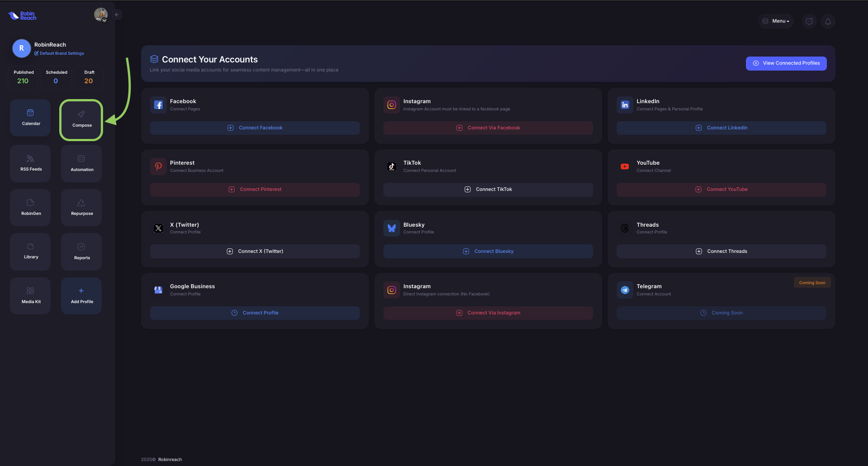The image size is (868, 466).
Task: Click the Pinterest logo icon
Action: (158, 166)
